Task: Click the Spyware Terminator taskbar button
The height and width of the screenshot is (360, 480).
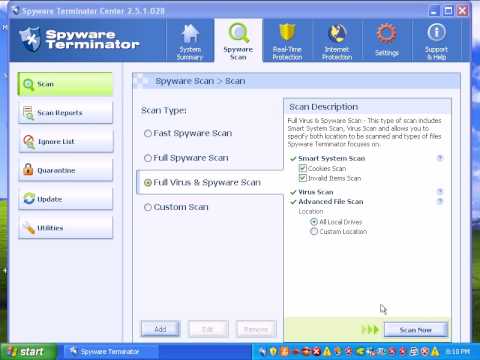Action: click(110, 352)
